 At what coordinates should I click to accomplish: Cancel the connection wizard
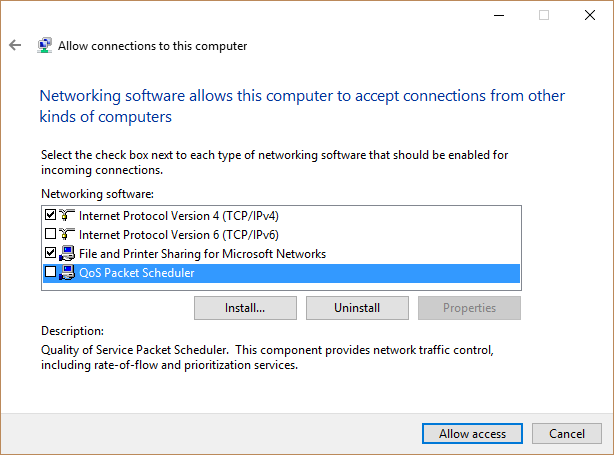point(567,433)
